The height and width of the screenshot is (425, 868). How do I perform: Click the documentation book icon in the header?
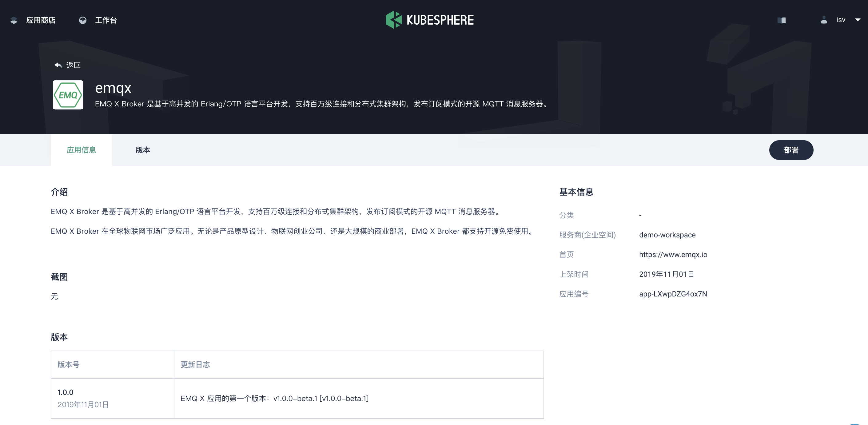(x=781, y=20)
